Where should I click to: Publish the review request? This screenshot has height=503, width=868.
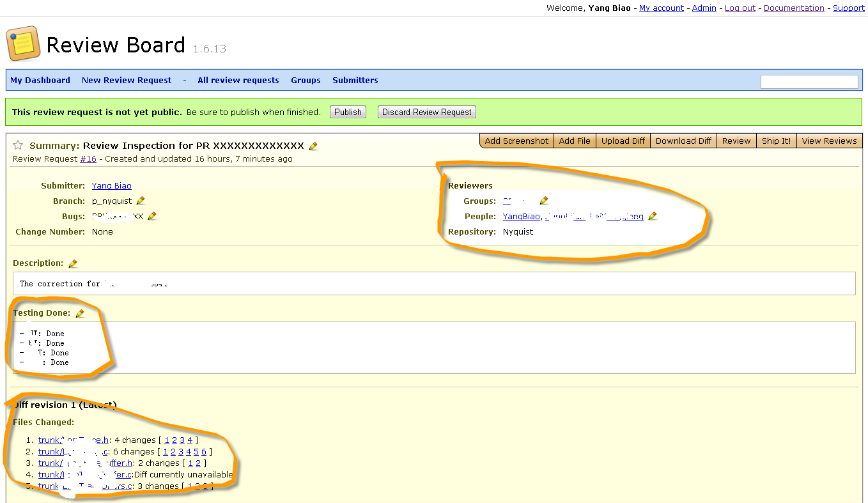348,112
